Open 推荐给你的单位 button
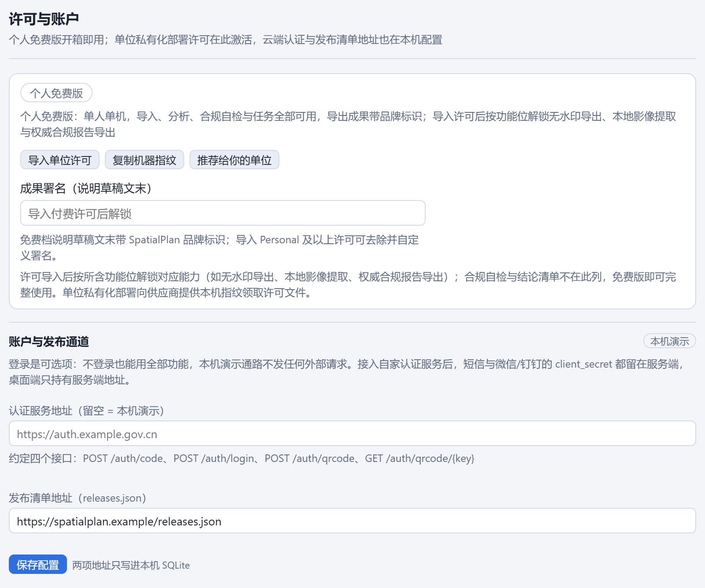Viewport: 705px width, 588px height. pyautogui.click(x=234, y=160)
